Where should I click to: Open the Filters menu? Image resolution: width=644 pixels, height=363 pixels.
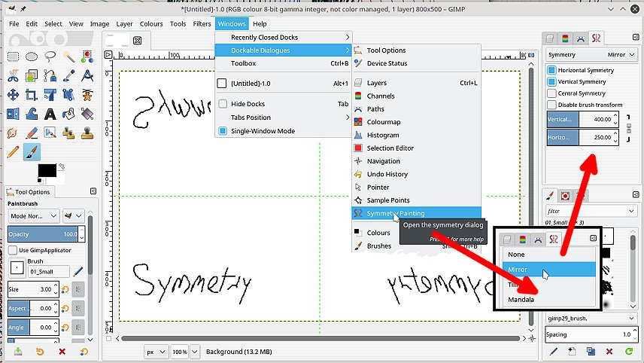pyautogui.click(x=202, y=24)
